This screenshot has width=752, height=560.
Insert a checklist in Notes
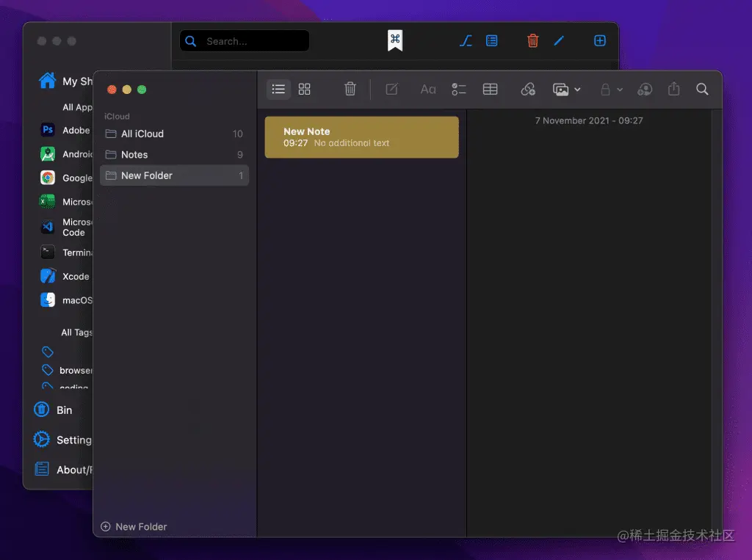coord(459,90)
